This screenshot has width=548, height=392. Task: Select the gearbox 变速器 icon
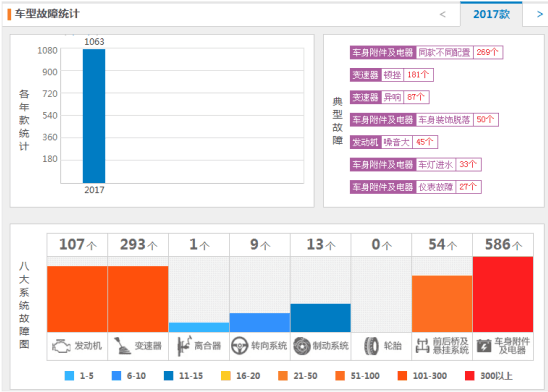tap(122, 346)
